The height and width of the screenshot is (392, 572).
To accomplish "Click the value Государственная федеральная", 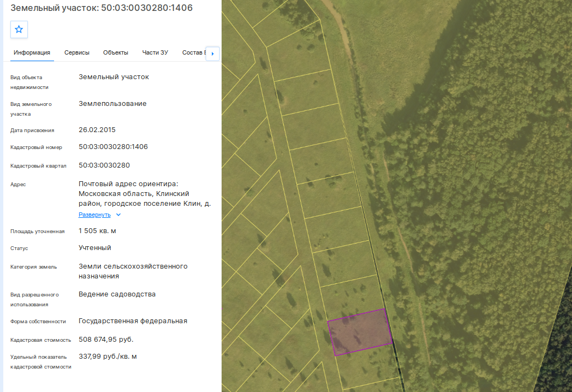I will [133, 321].
